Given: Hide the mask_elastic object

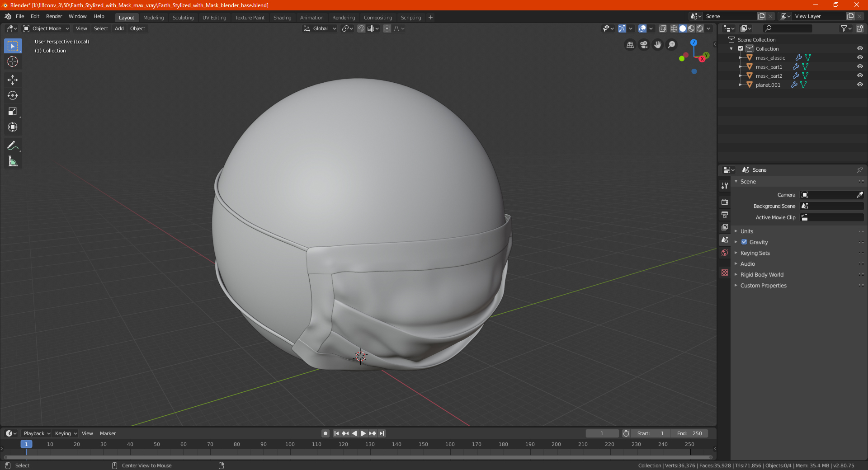Looking at the screenshot, I should [860, 57].
